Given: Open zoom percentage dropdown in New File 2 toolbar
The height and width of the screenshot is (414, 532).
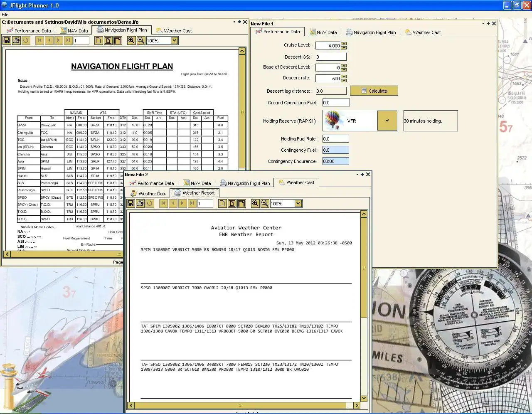Looking at the screenshot, I should click(x=298, y=203).
